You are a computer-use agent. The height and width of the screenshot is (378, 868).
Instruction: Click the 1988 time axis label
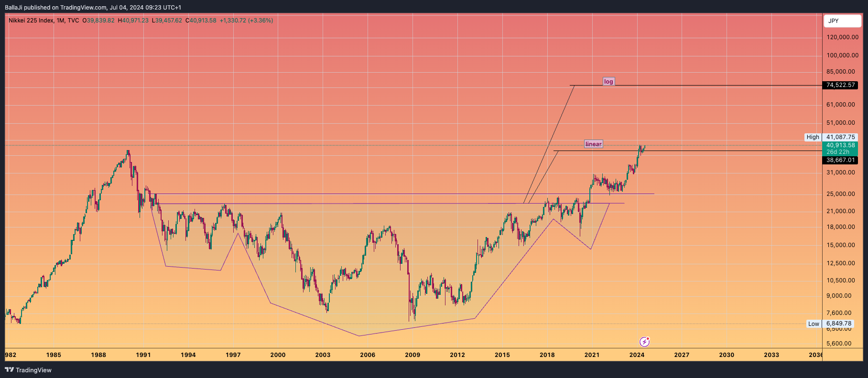pyautogui.click(x=98, y=355)
